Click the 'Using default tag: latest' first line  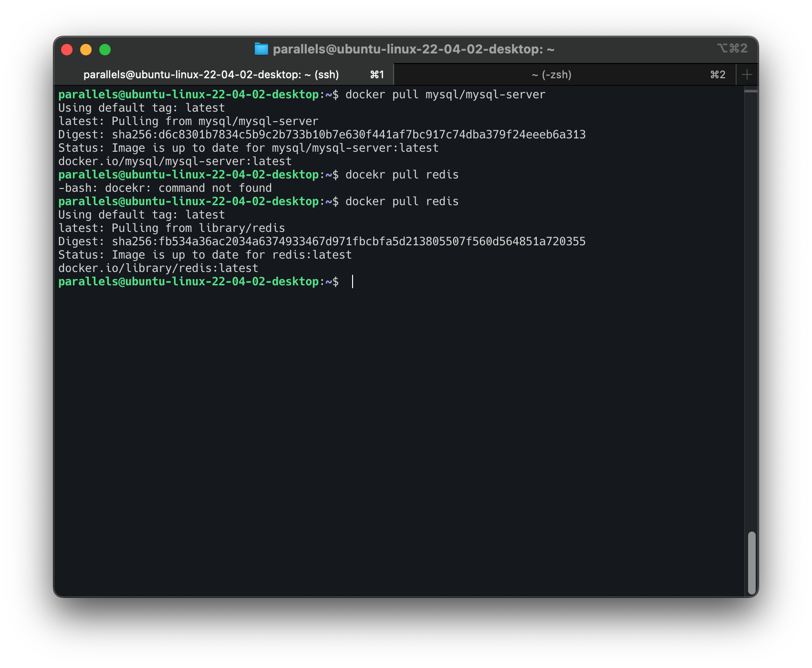[x=141, y=108]
